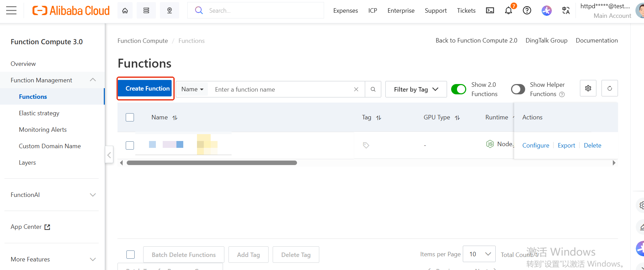The width and height of the screenshot is (644, 270).
Task: Refresh the functions list
Action: pos(610,88)
